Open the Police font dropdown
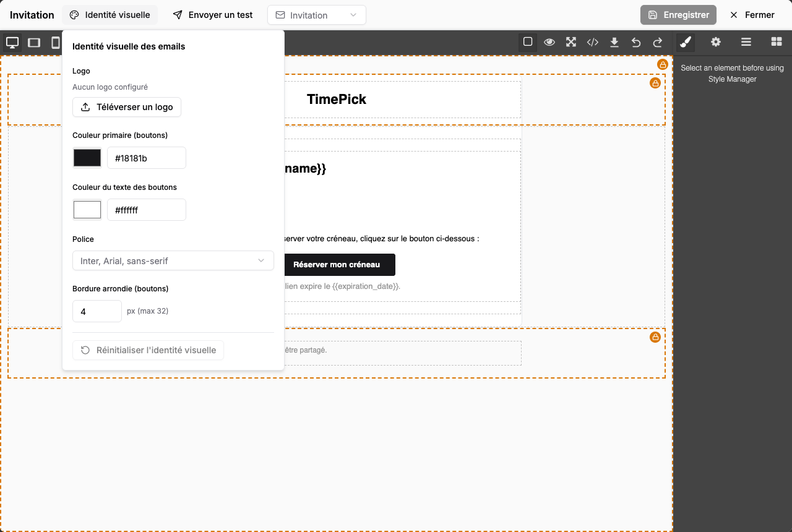The height and width of the screenshot is (532, 792). point(173,260)
